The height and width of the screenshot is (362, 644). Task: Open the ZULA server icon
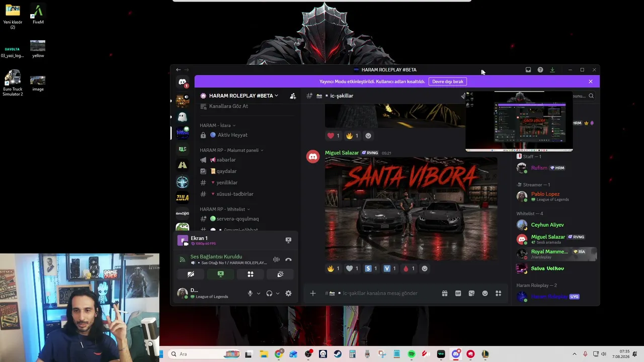click(182, 198)
